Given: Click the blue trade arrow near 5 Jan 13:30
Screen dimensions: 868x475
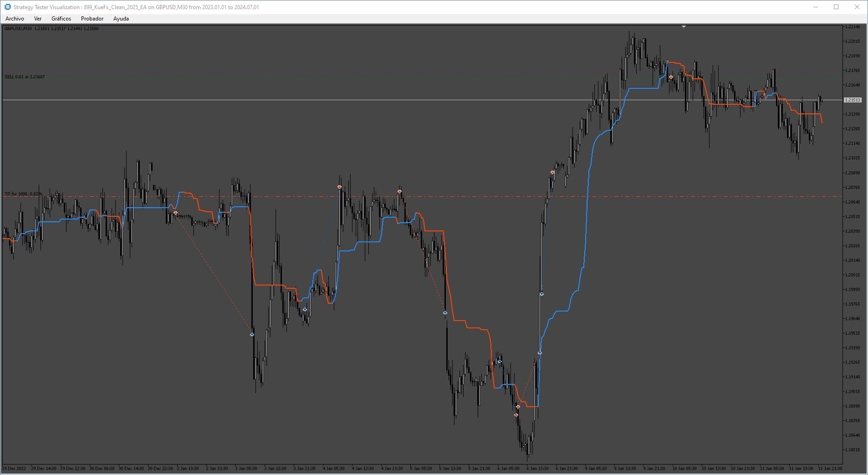Looking at the screenshot, I should coord(445,312).
